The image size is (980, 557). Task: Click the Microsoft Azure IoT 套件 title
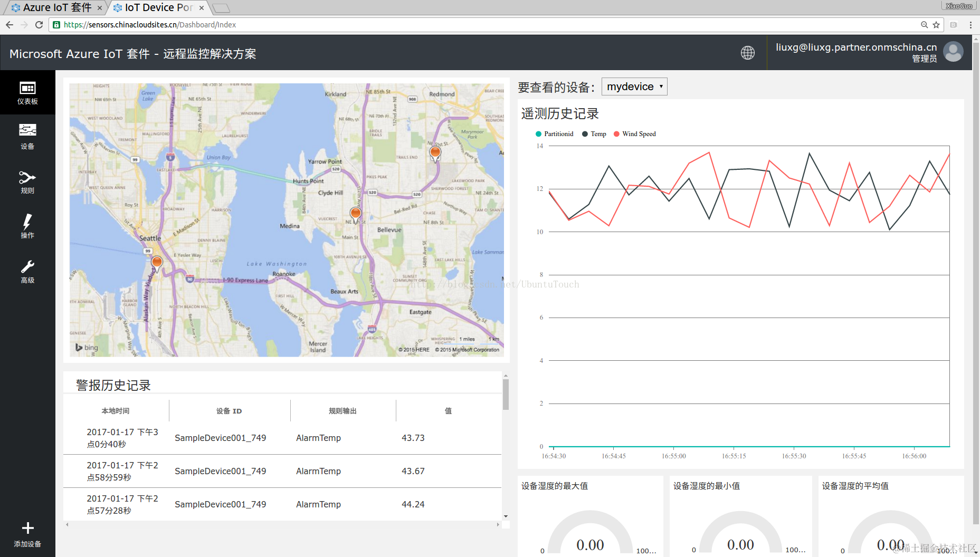pyautogui.click(x=132, y=54)
